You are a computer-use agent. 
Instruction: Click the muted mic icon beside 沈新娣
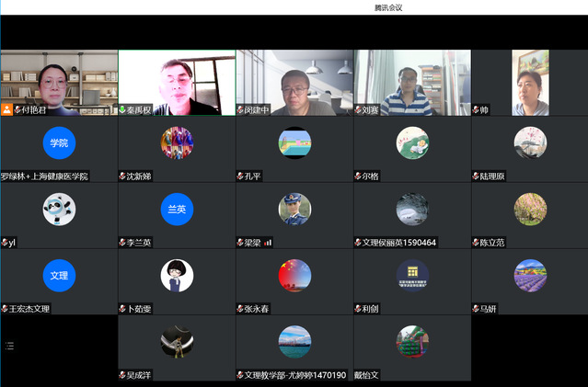(x=123, y=176)
